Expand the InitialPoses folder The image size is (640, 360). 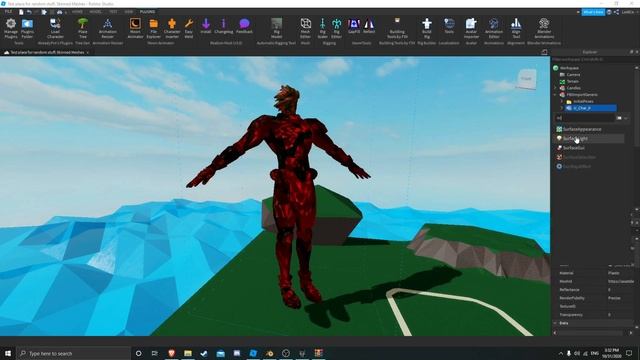tap(562, 101)
